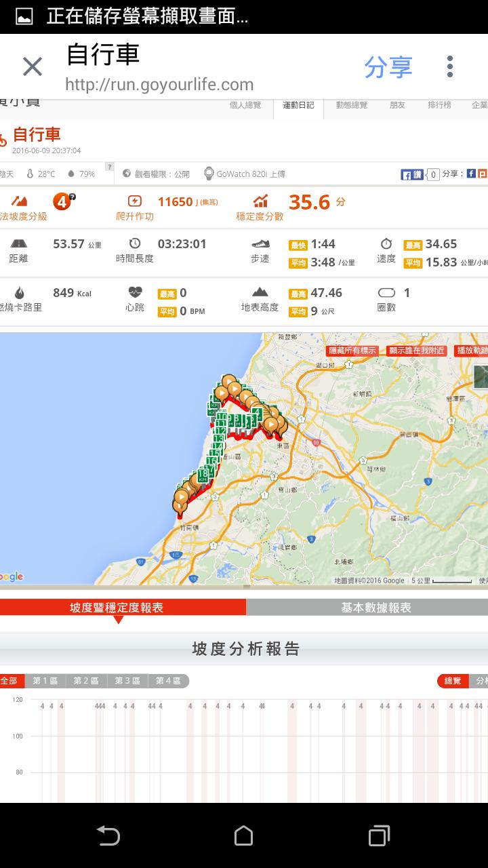Viewport: 488px width, 868px height.
Task: Tap the 分享 share button in the header
Action: pyautogui.click(x=388, y=67)
